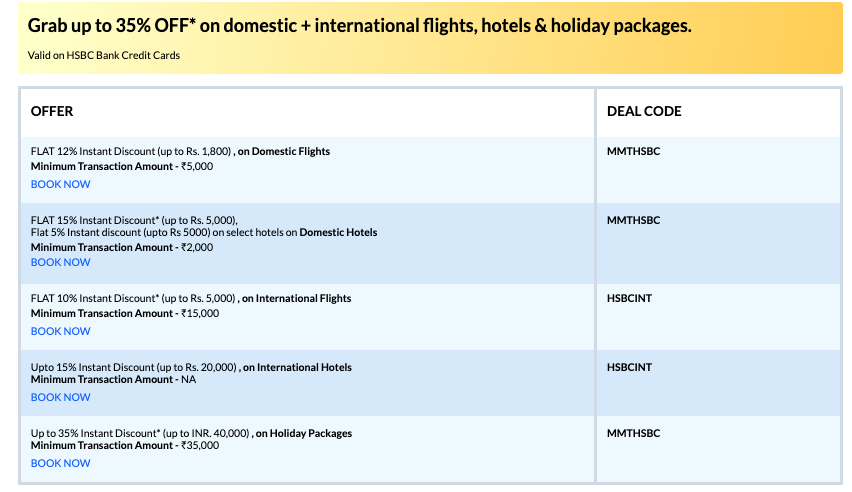Screen dimensions: 852x492
Task: Click the DEAL CODE column header
Action: (x=644, y=111)
